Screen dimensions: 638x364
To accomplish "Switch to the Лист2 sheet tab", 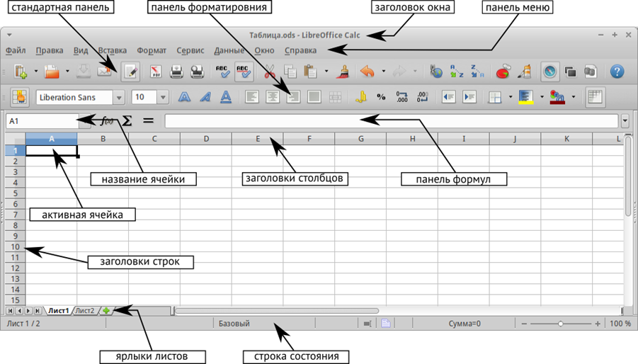I will tap(84, 310).
